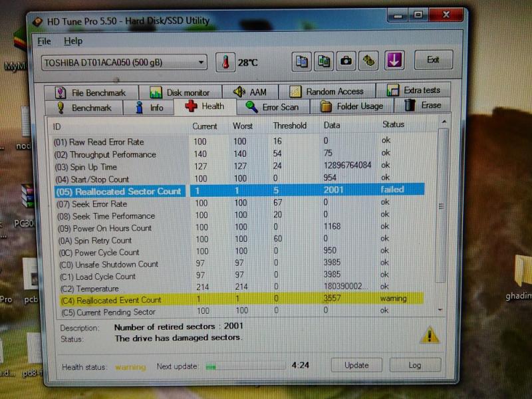Select the Throughput Performance row

pos(239,154)
